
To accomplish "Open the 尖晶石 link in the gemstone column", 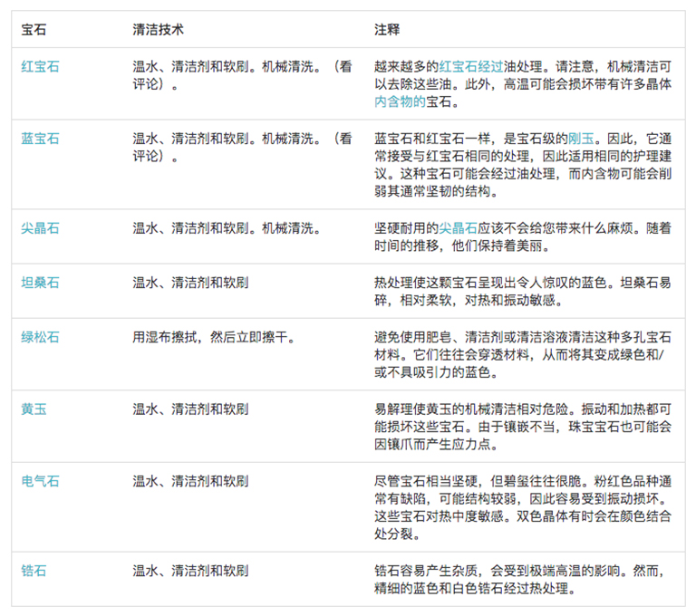I will point(40,228).
